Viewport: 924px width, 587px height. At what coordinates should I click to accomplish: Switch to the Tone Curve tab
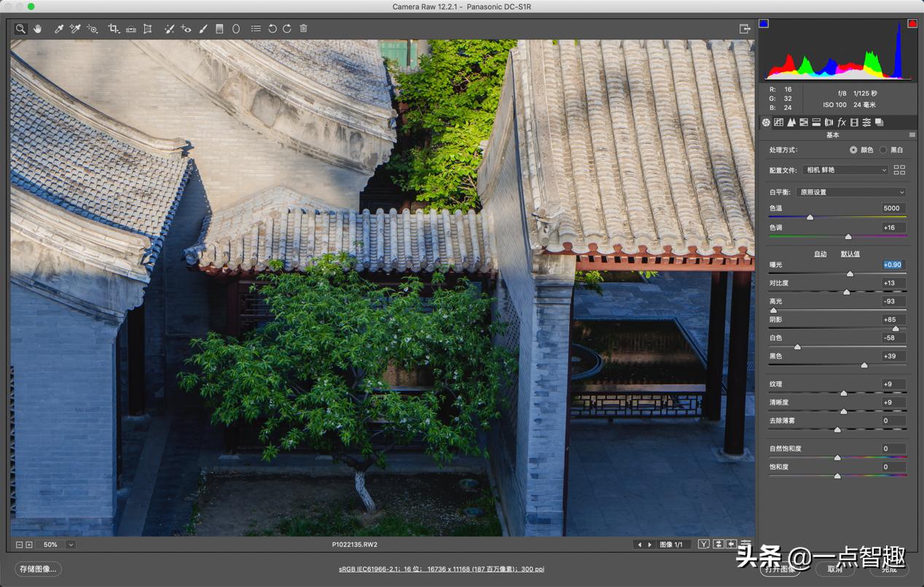pos(778,123)
